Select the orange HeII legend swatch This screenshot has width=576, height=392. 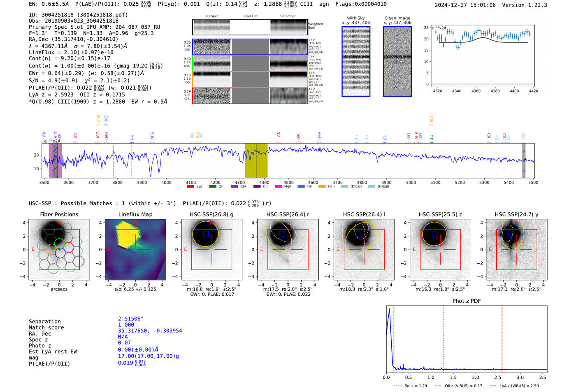pos(322,186)
